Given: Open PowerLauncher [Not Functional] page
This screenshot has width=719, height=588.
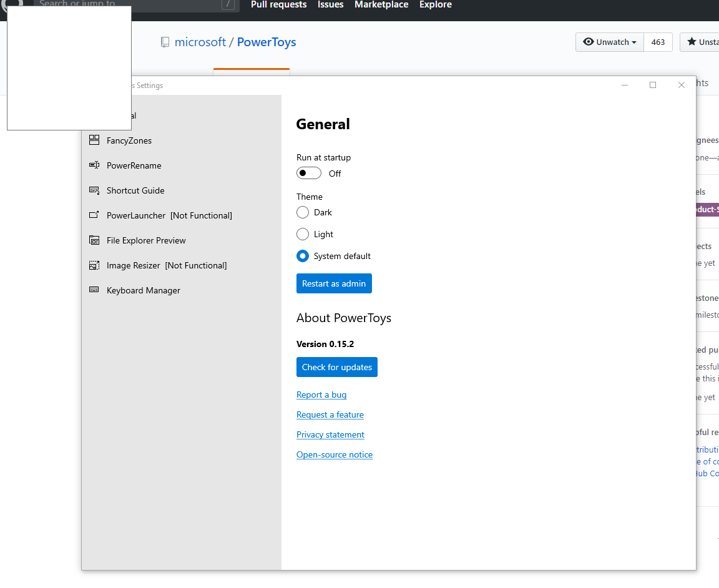Looking at the screenshot, I should (182, 215).
